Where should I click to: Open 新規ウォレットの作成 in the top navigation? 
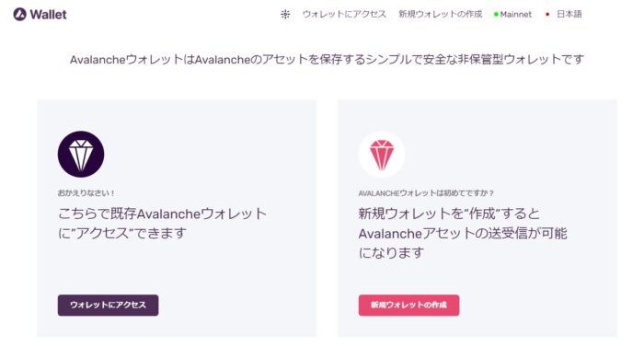click(x=441, y=15)
